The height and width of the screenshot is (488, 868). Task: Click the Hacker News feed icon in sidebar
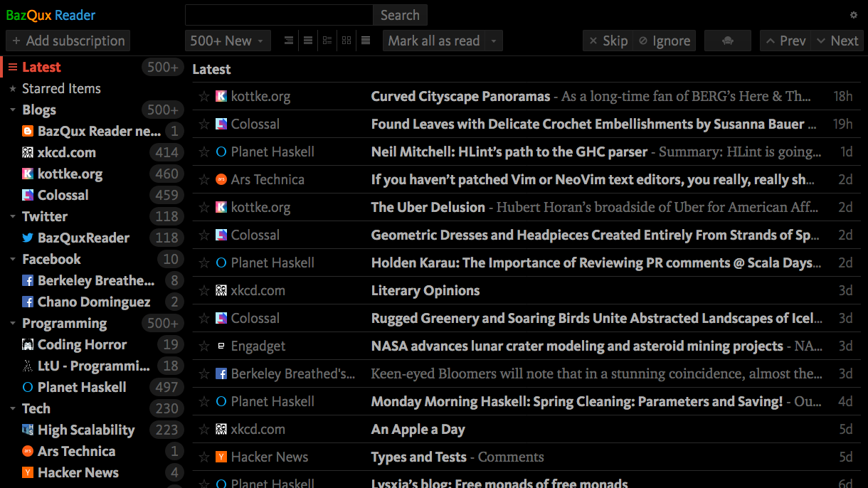[x=27, y=472]
